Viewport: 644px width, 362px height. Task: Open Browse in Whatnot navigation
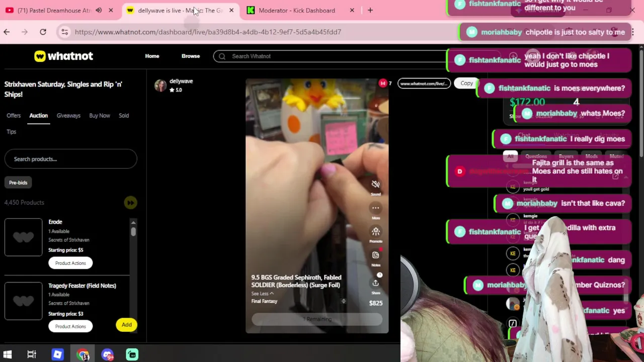(x=191, y=56)
